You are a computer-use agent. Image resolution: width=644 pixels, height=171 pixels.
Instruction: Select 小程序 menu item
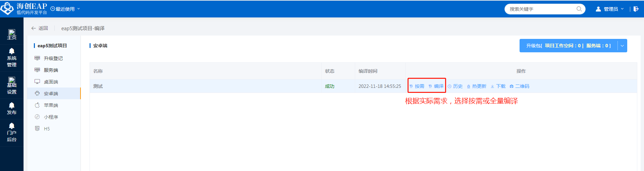(51, 117)
